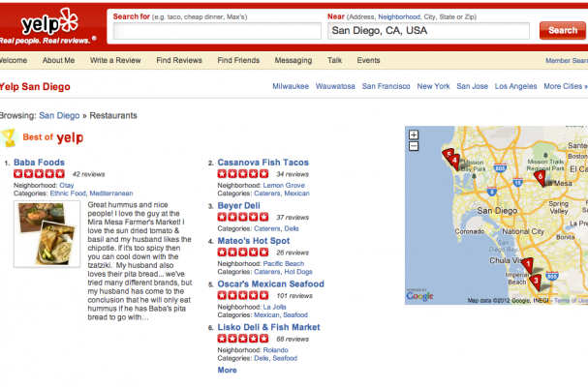
Task: Click '42 reviews' text
Action: click(x=88, y=174)
